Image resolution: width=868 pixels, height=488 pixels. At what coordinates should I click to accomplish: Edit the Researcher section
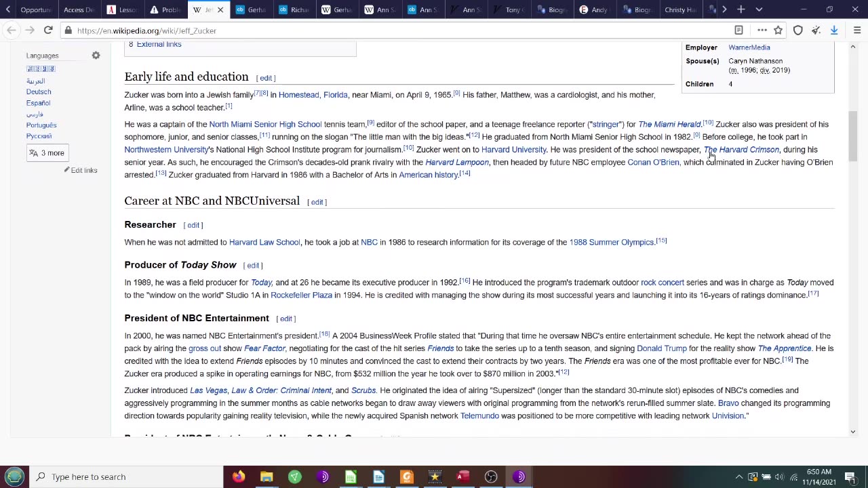click(193, 225)
